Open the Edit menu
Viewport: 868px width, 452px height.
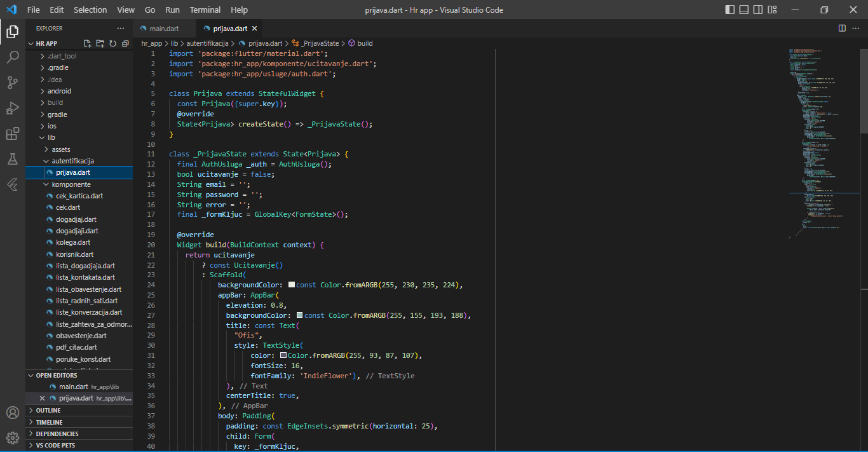coord(57,10)
